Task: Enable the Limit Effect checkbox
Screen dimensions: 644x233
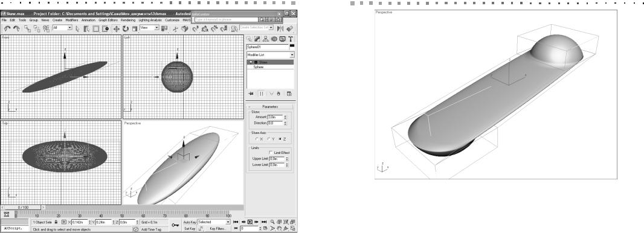Action: point(271,153)
